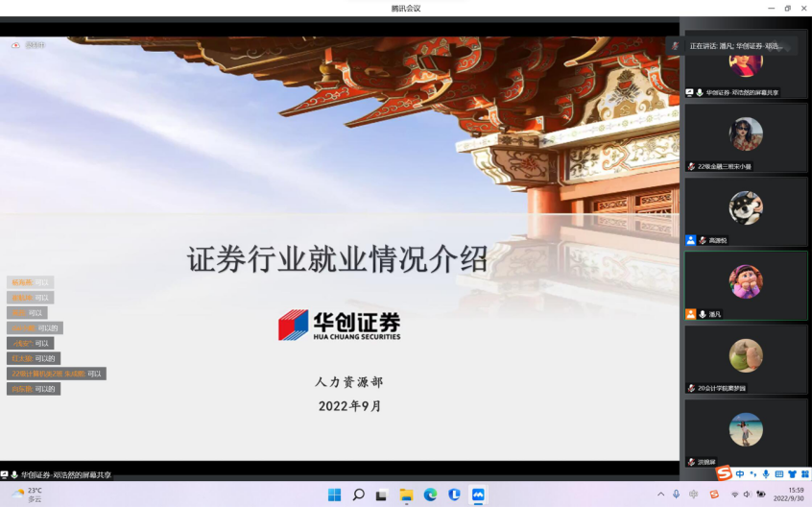Toggle Sogou soft keyboard icon
The width and height of the screenshot is (812, 507).
(x=779, y=473)
